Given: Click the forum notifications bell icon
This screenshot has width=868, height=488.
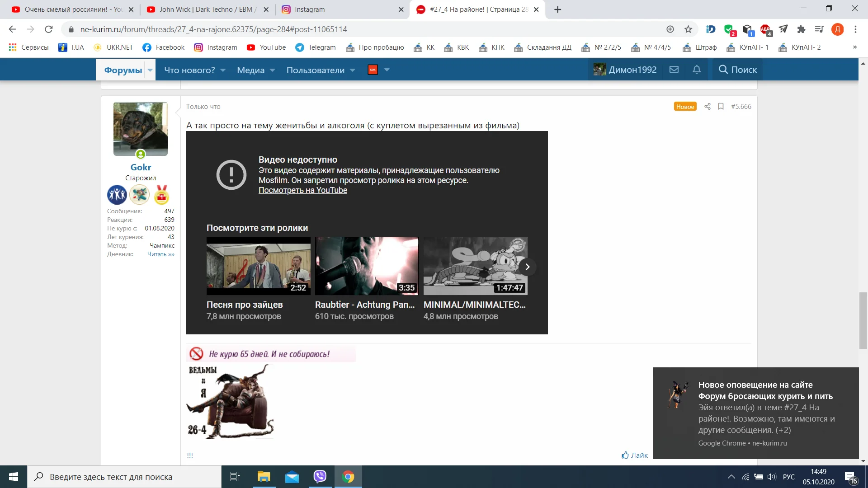Looking at the screenshot, I should click(x=697, y=70).
